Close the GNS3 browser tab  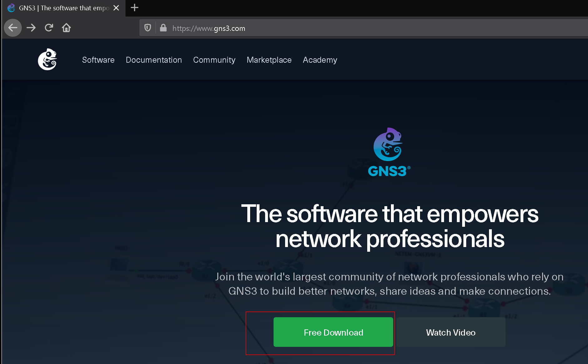(116, 8)
